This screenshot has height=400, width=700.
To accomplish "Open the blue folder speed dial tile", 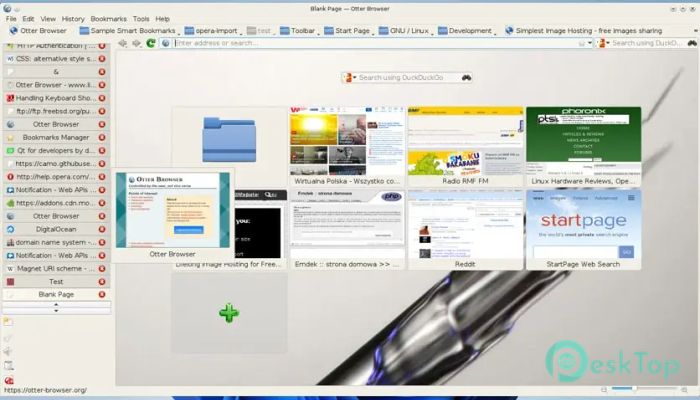I will pyautogui.click(x=229, y=139).
